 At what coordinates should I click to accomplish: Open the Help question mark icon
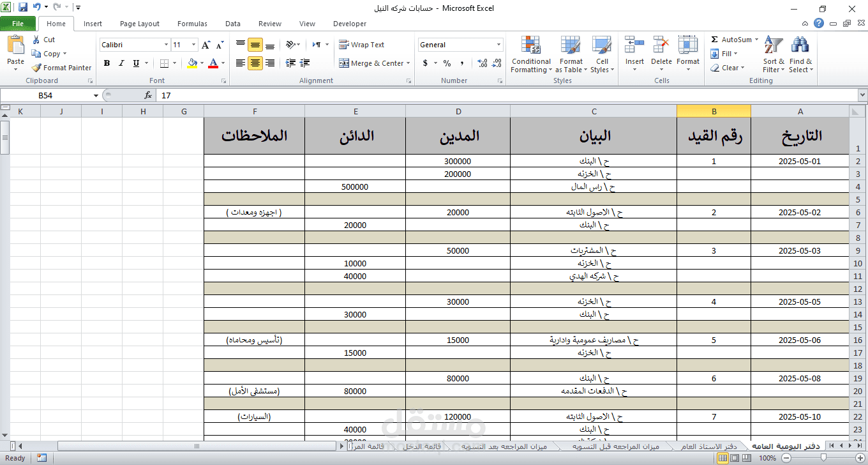point(819,24)
